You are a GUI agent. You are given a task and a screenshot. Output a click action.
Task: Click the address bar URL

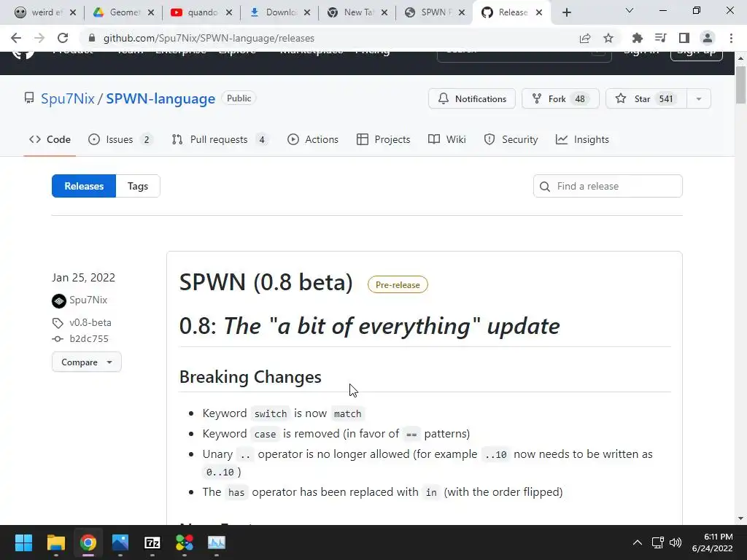coord(209,38)
